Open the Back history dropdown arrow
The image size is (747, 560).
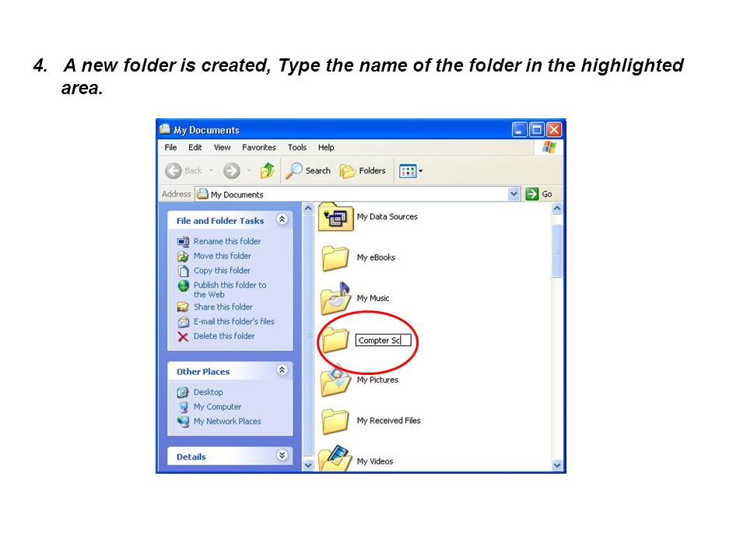(x=211, y=170)
